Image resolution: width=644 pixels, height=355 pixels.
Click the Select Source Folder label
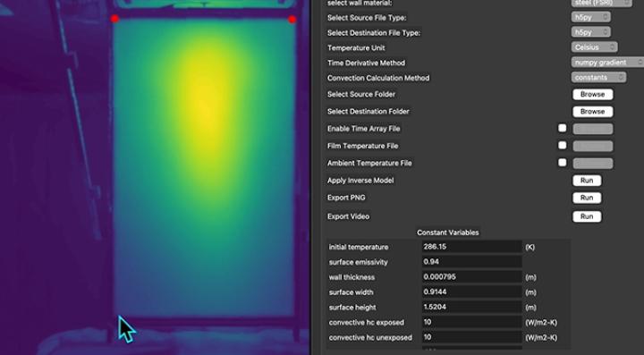(x=361, y=95)
